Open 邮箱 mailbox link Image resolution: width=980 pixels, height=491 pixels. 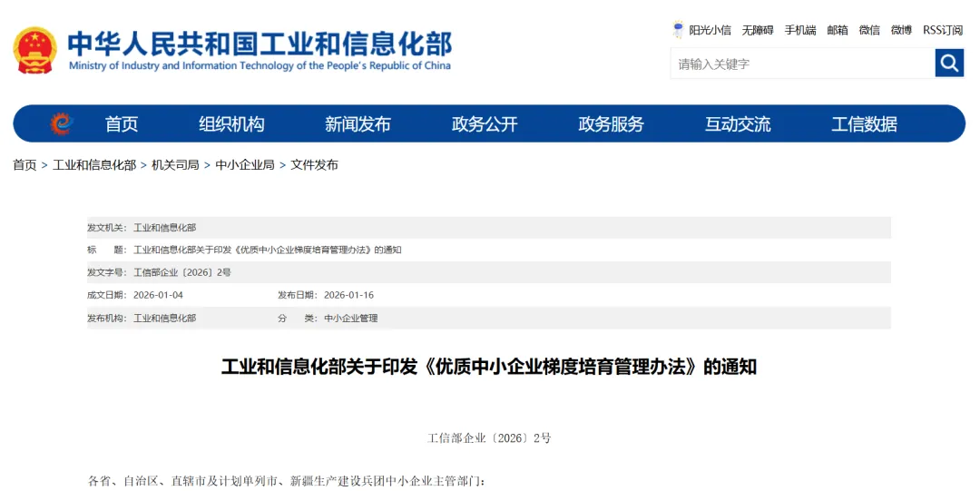click(838, 30)
